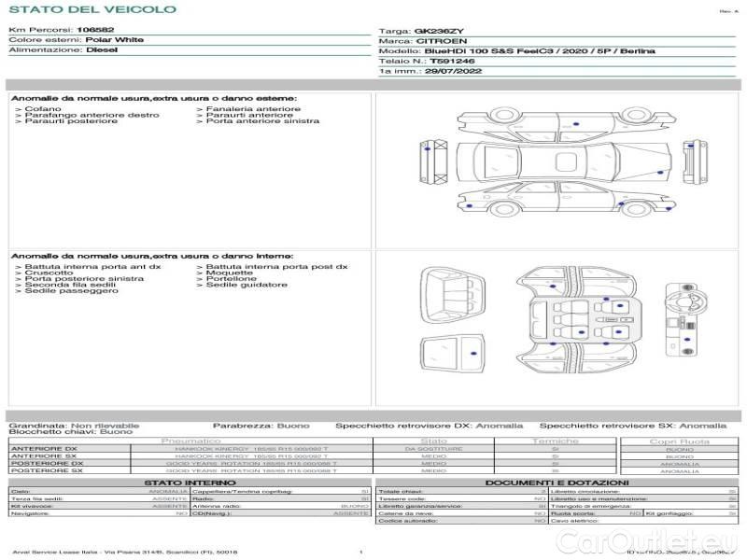The height and width of the screenshot is (560, 747).
Task: Click the 'Copri Ruota' column header
Action: tap(679, 441)
